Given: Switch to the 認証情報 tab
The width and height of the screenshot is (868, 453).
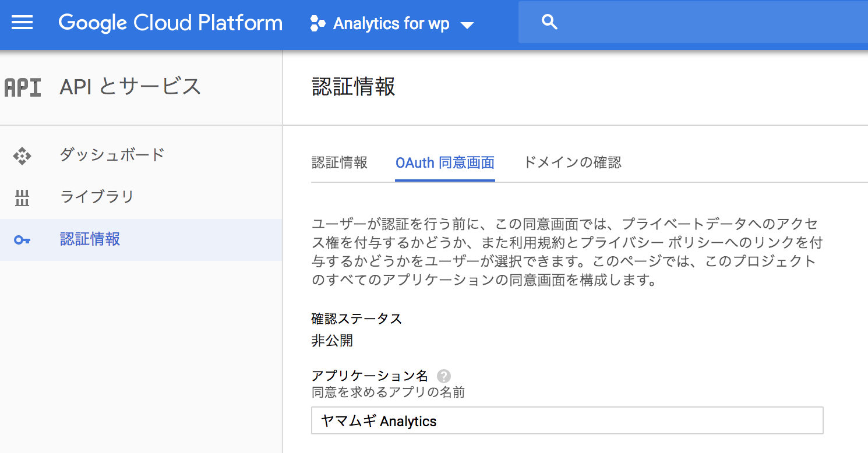Looking at the screenshot, I should tap(340, 162).
